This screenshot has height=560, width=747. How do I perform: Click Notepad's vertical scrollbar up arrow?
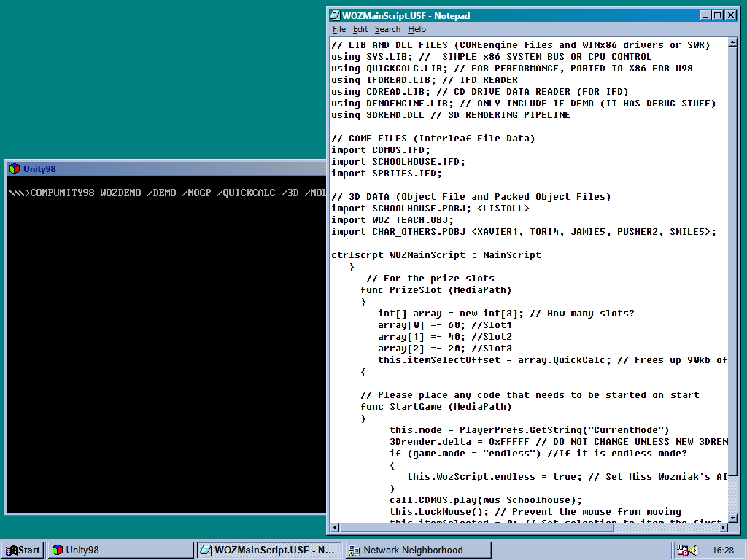(732, 43)
